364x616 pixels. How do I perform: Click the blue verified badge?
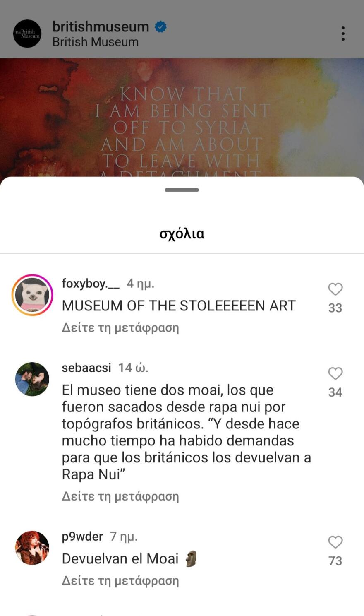[x=160, y=27]
